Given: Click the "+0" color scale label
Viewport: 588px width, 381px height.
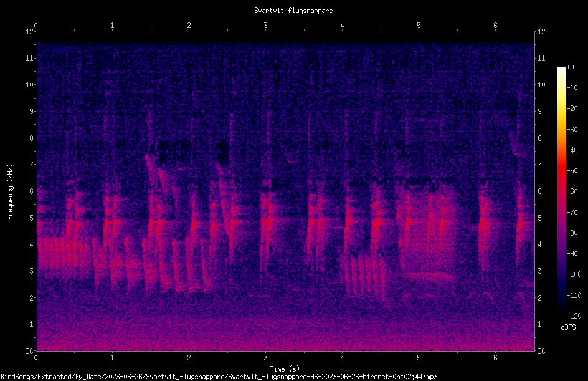Looking at the screenshot, I should 570,67.
